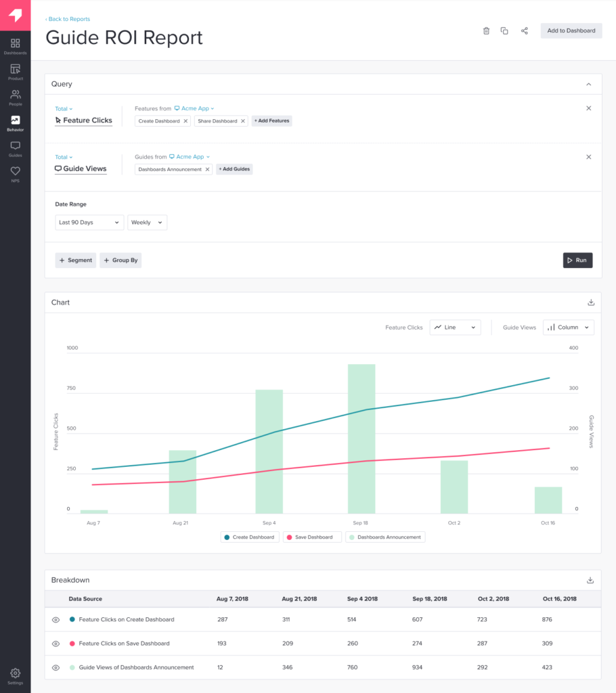Change Guide Views chart type from Column
616x693 pixels.
click(x=568, y=328)
